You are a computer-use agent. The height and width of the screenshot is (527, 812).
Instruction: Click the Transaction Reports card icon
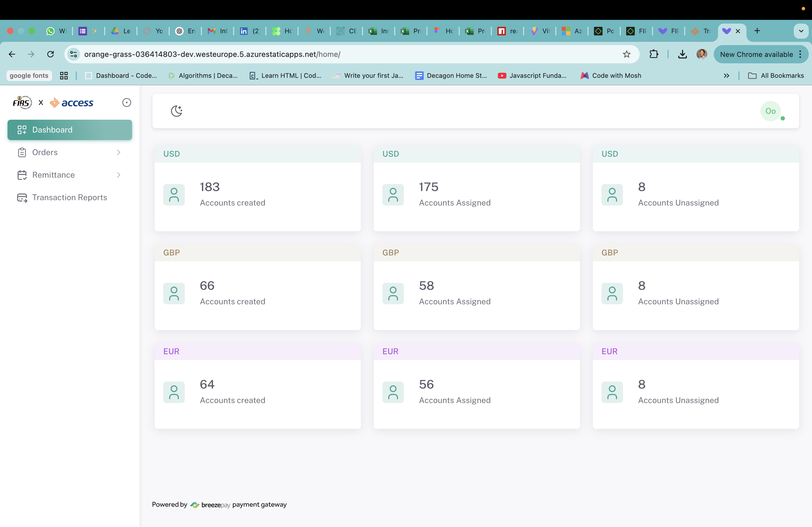22,198
